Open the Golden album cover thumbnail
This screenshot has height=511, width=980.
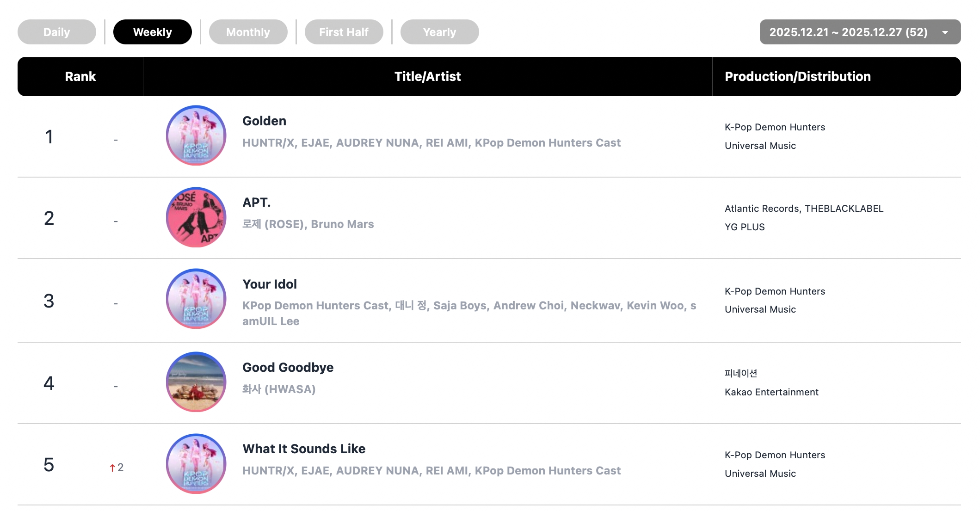tap(196, 135)
